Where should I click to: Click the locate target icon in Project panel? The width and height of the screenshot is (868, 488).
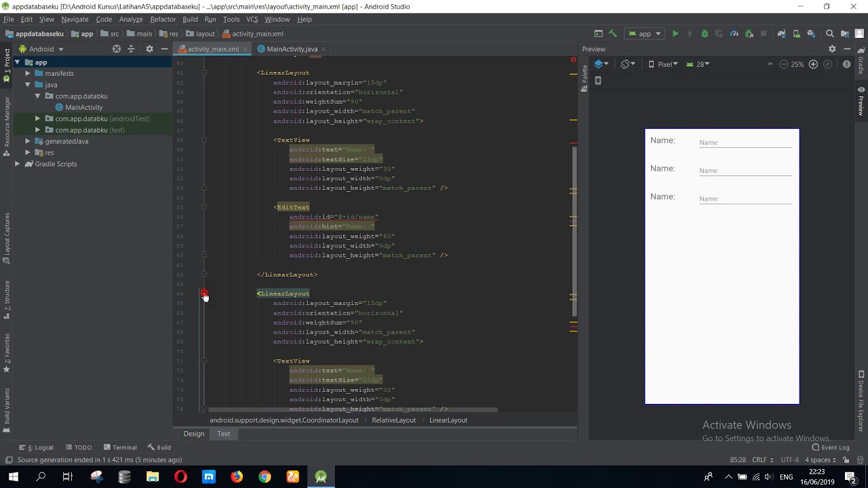pos(117,49)
